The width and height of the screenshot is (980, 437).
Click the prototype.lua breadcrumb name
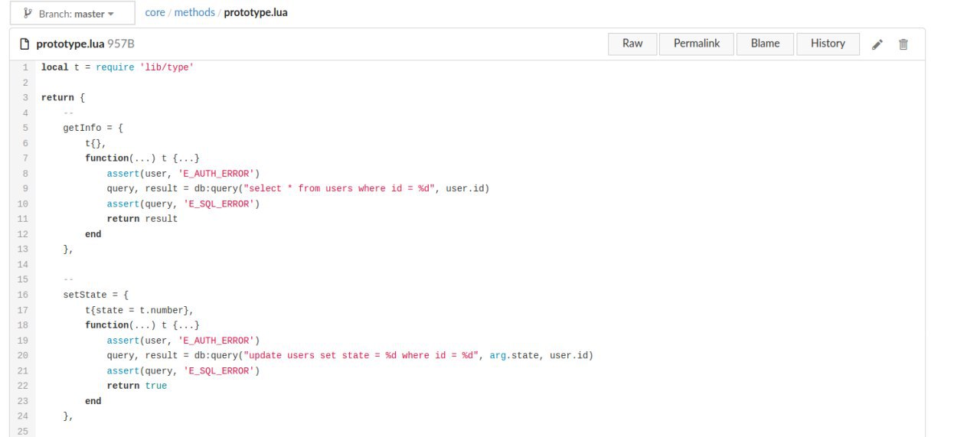pyautogui.click(x=256, y=13)
